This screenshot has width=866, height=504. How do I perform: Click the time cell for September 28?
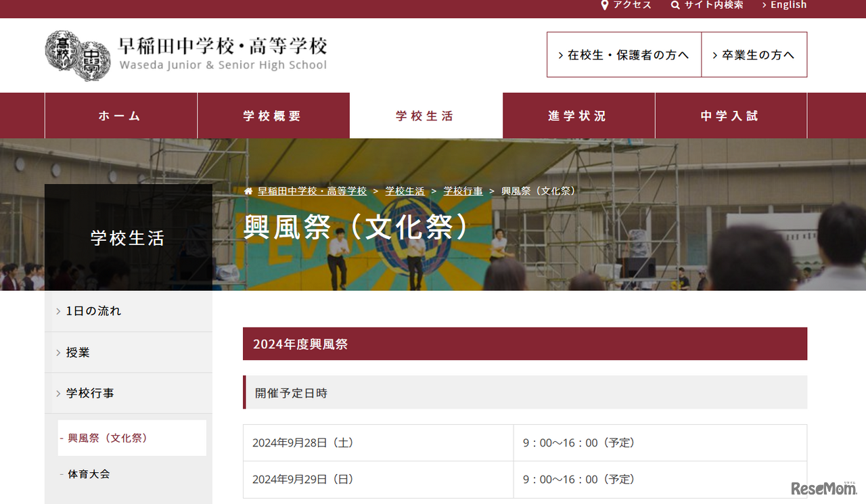coord(660,443)
